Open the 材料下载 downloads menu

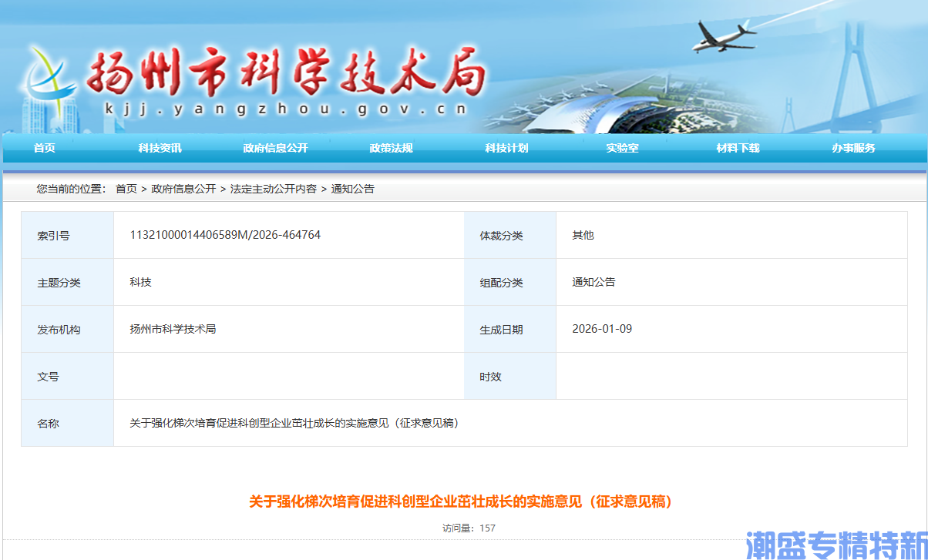[x=737, y=149]
